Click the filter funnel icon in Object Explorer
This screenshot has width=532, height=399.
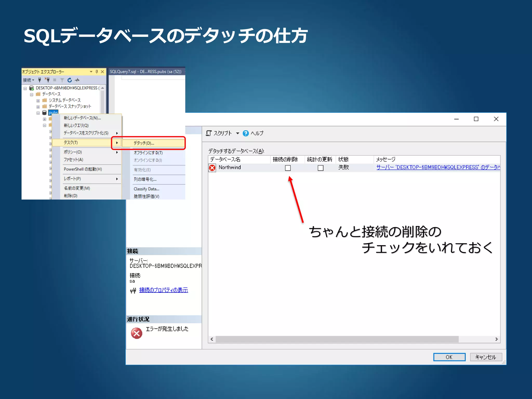62,80
